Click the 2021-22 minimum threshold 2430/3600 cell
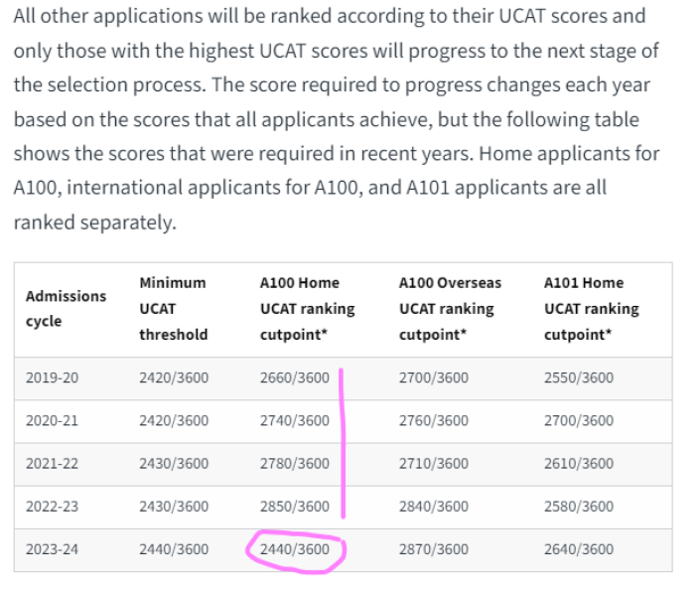Image resolution: width=700 pixels, height=596 pixels. click(x=174, y=464)
